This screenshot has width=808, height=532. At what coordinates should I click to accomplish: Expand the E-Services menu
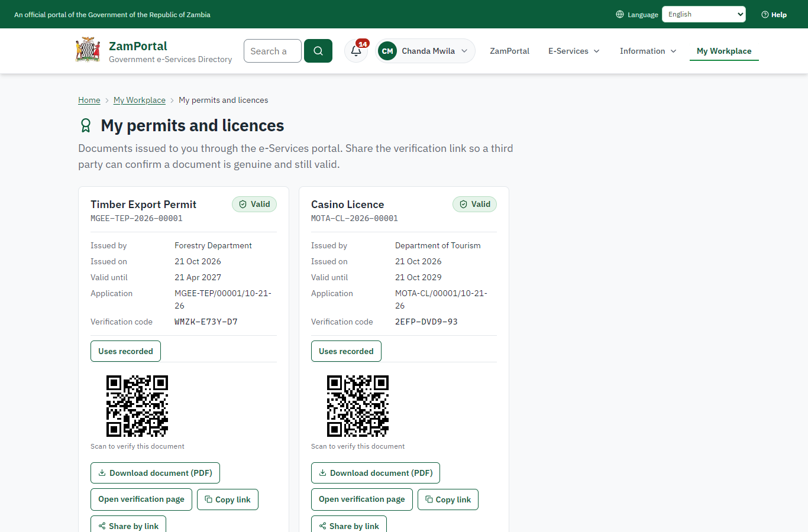tap(574, 51)
